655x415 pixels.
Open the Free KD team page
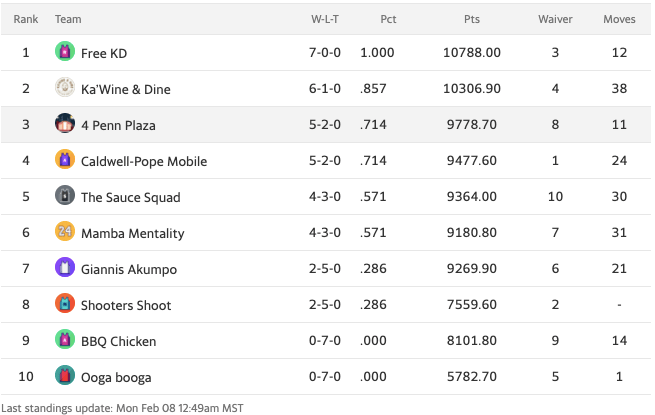tap(104, 53)
